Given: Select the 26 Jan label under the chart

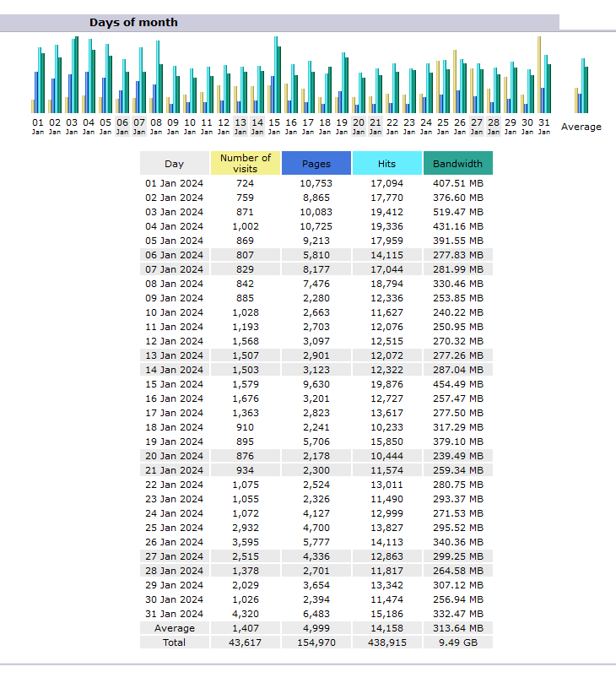Looking at the screenshot, I should tap(460, 125).
